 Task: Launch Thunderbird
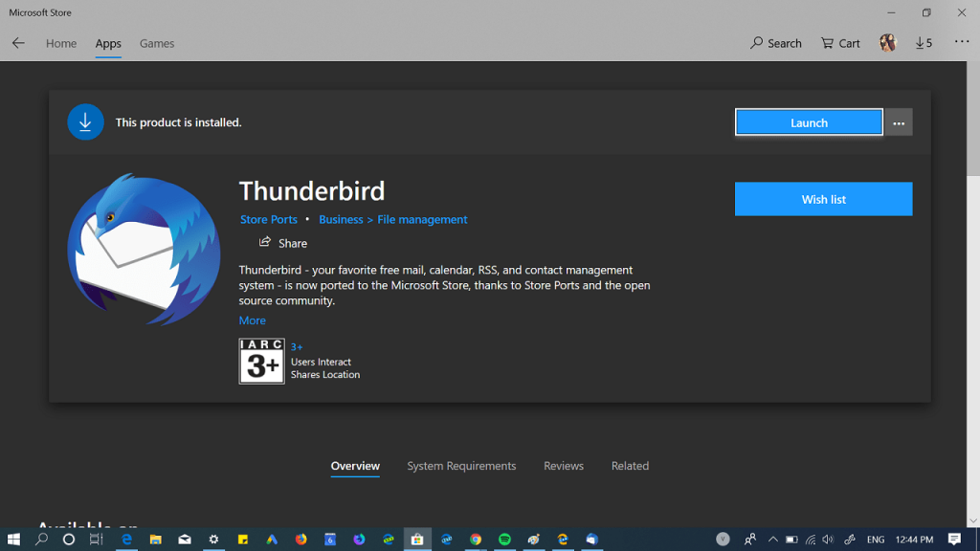tap(809, 122)
